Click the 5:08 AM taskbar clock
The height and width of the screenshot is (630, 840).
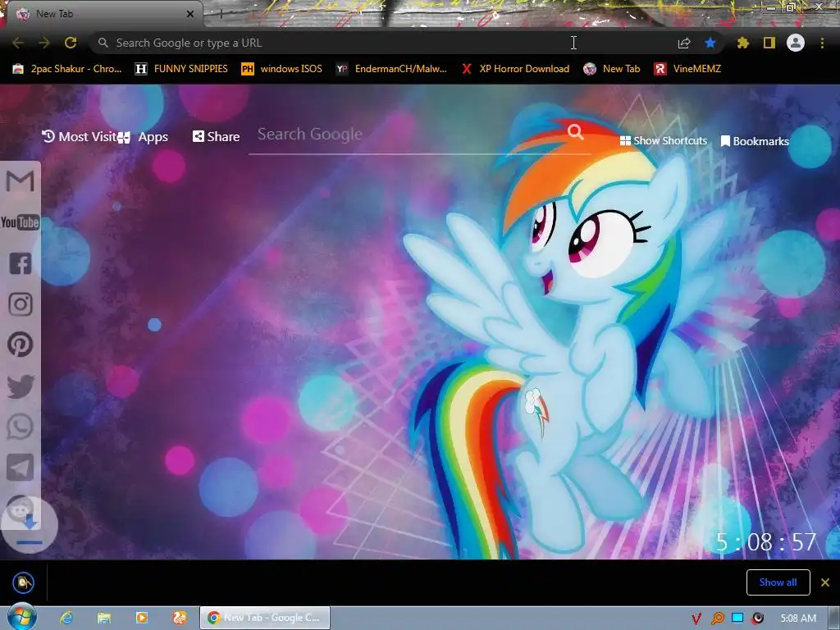pyautogui.click(x=798, y=619)
